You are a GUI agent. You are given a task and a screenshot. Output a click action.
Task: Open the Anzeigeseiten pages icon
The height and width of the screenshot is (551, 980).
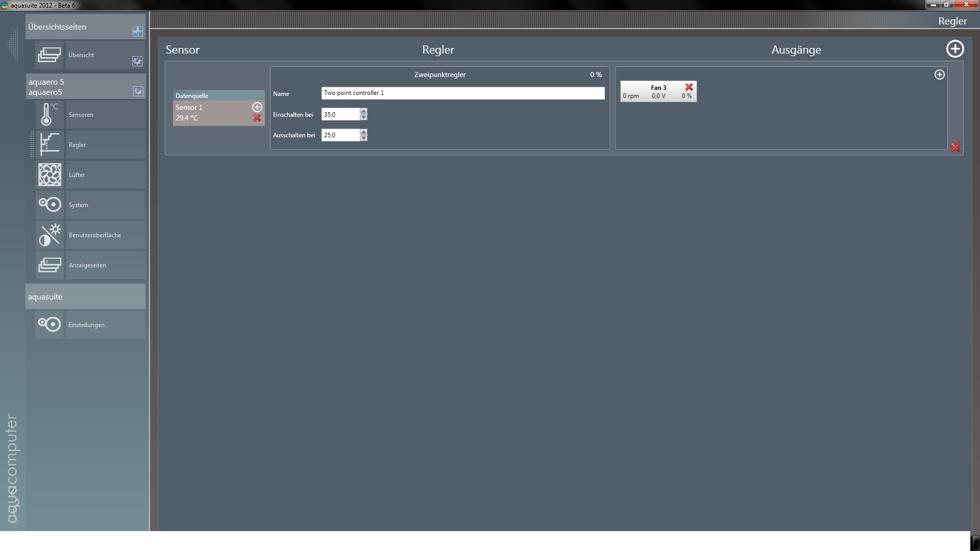tap(50, 265)
